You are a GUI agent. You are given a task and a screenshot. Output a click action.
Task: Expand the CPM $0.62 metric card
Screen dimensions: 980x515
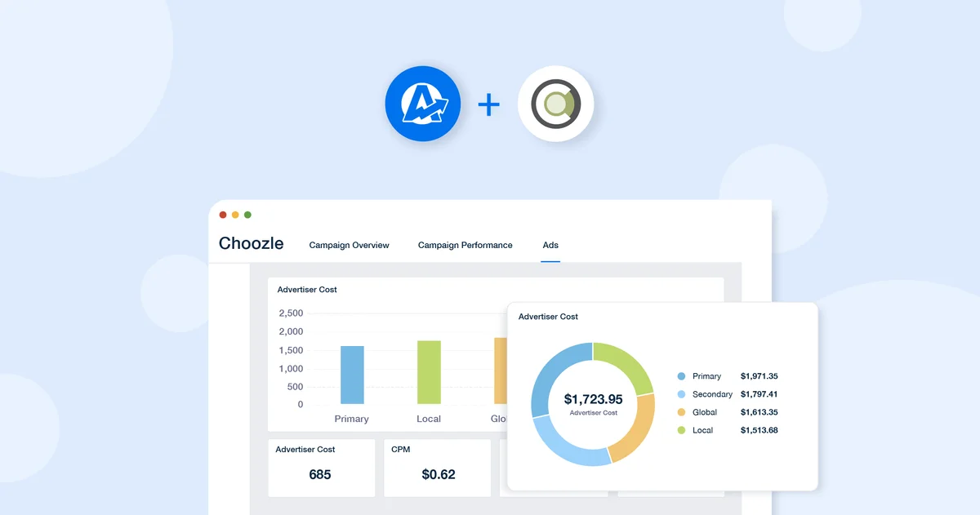(x=437, y=467)
